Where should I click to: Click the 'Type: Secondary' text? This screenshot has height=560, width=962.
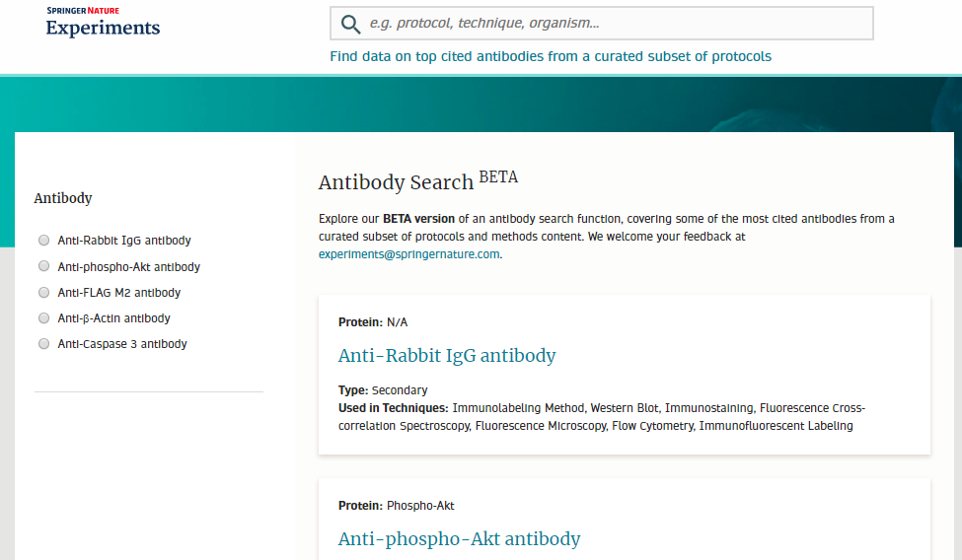click(383, 390)
